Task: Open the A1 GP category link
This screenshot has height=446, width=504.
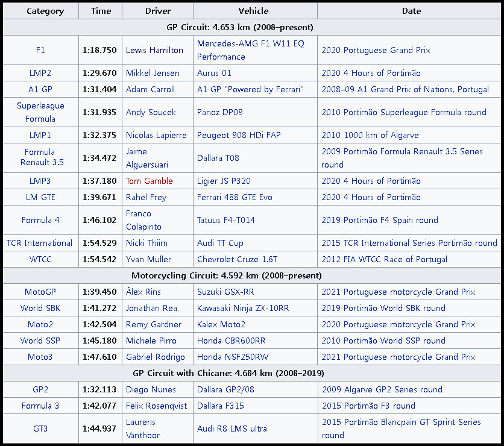Action: click(40, 89)
